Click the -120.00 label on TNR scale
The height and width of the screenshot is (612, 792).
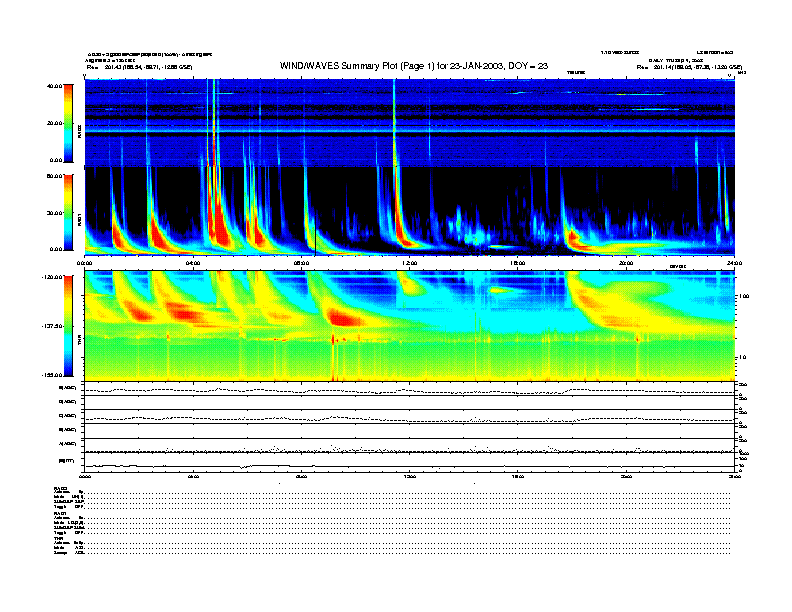coord(52,277)
